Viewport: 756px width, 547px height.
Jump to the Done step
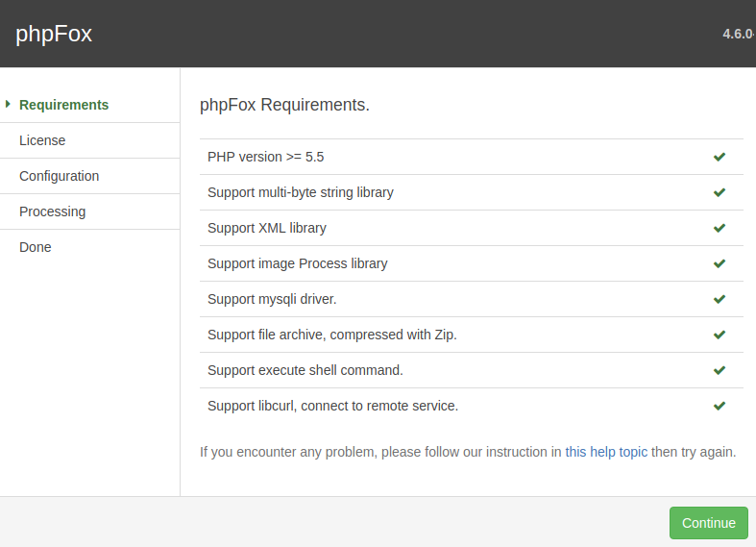[36, 247]
